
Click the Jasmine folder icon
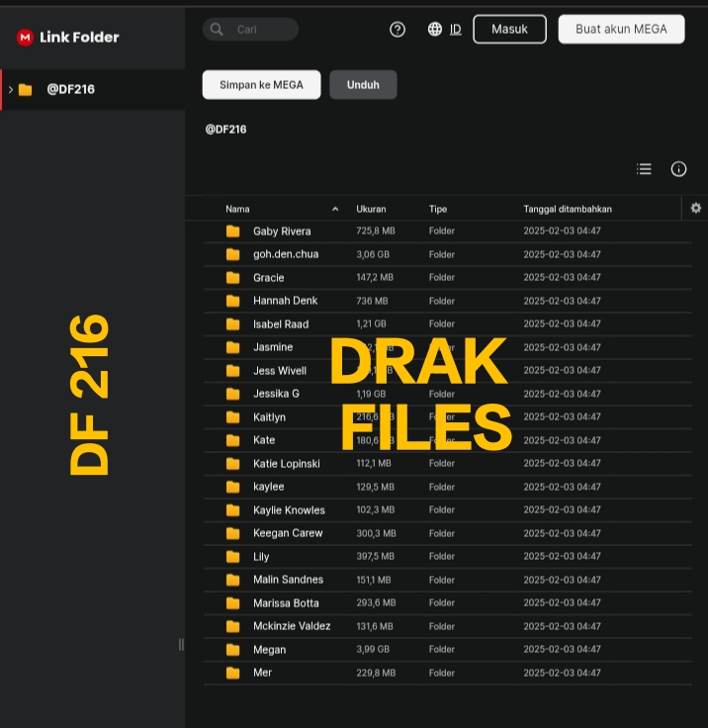(x=232, y=347)
